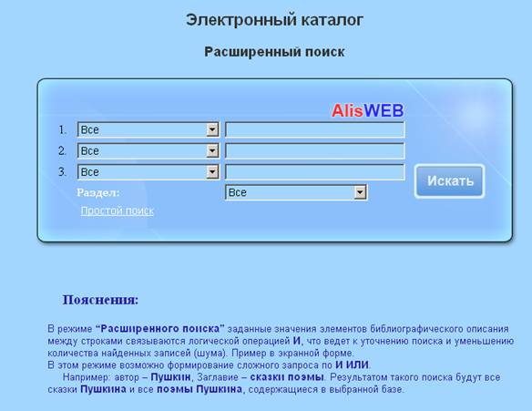Focus the second row search text field
This screenshot has width=532, height=411.
tap(315, 150)
